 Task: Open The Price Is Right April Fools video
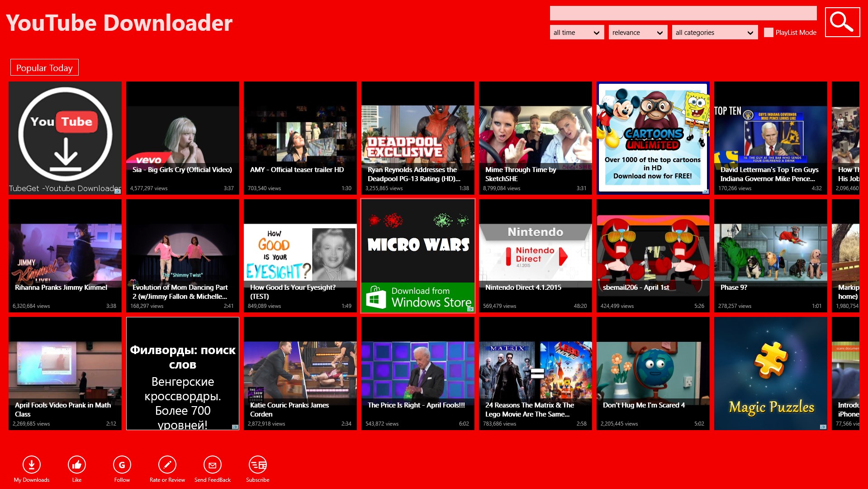coord(418,374)
